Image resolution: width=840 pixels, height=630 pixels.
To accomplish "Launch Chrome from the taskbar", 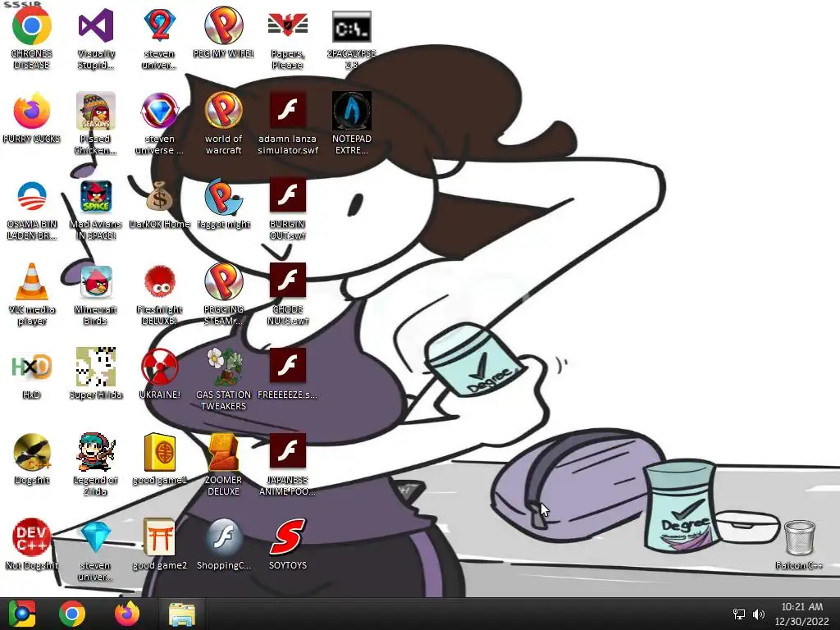I will pyautogui.click(x=72, y=614).
